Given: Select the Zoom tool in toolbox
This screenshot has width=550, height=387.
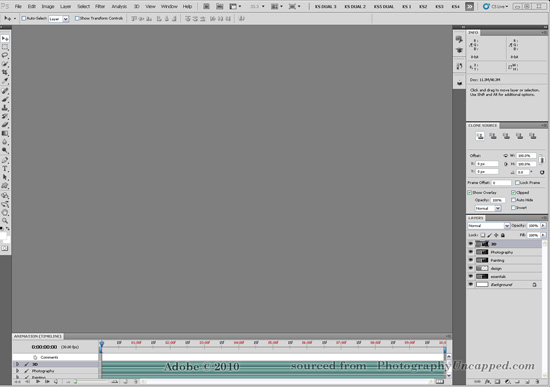Looking at the screenshot, I should point(5,221).
